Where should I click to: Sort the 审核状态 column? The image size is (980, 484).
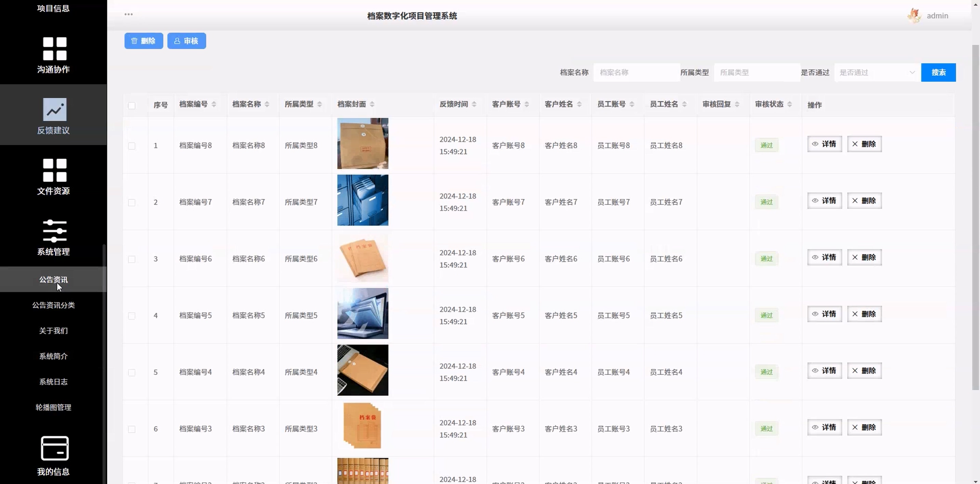[x=789, y=104]
